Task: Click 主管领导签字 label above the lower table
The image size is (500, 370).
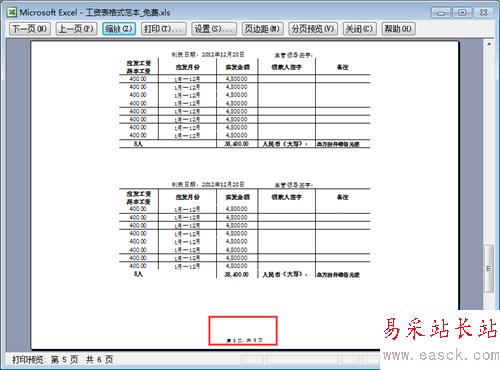Action: pyautogui.click(x=294, y=185)
